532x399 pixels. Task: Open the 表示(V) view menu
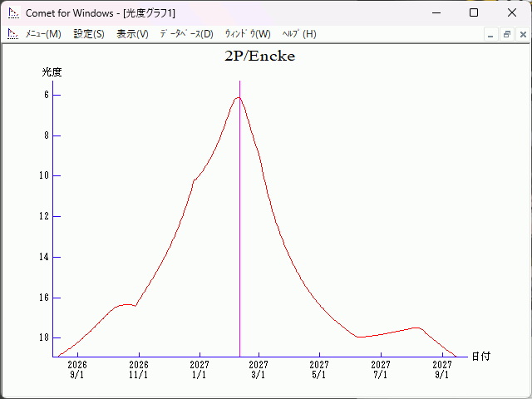[132, 34]
